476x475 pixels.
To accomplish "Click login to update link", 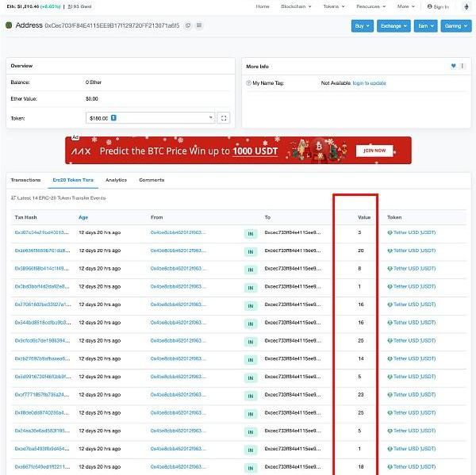I will tap(369, 83).
